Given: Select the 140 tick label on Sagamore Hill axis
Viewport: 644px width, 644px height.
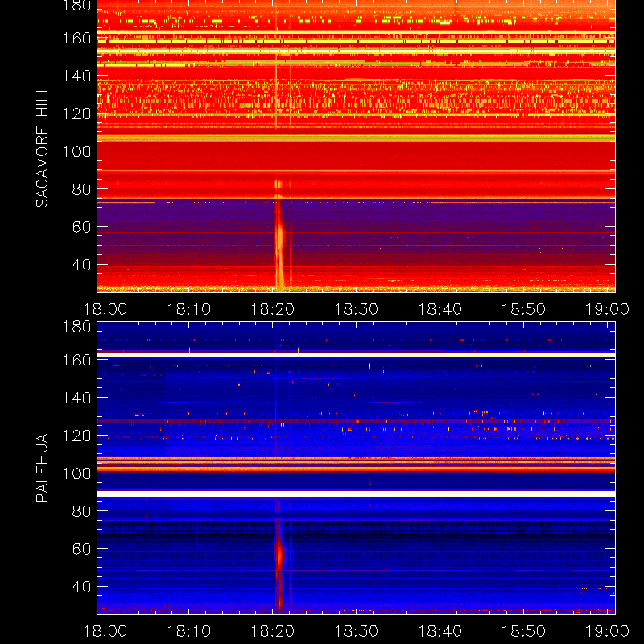Looking at the screenshot, I should pyautogui.click(x=76, y=76).
